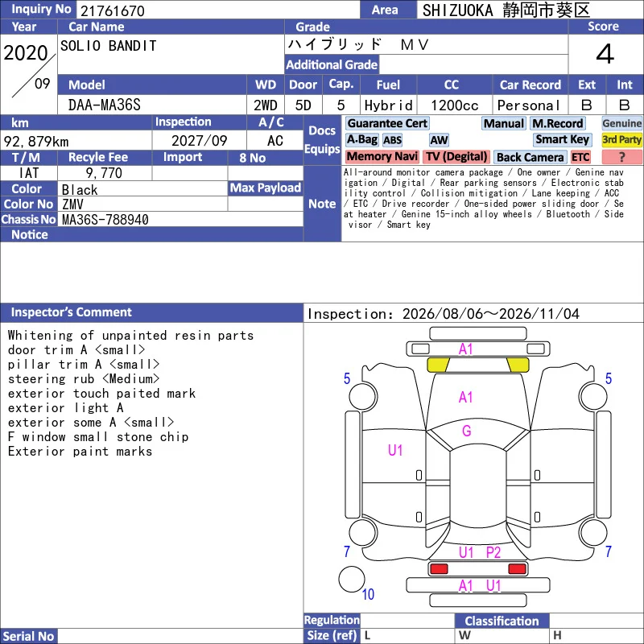Click the yellow 3rd Party label
This screenshot has height=644, width=644.
tap(621, 139)
